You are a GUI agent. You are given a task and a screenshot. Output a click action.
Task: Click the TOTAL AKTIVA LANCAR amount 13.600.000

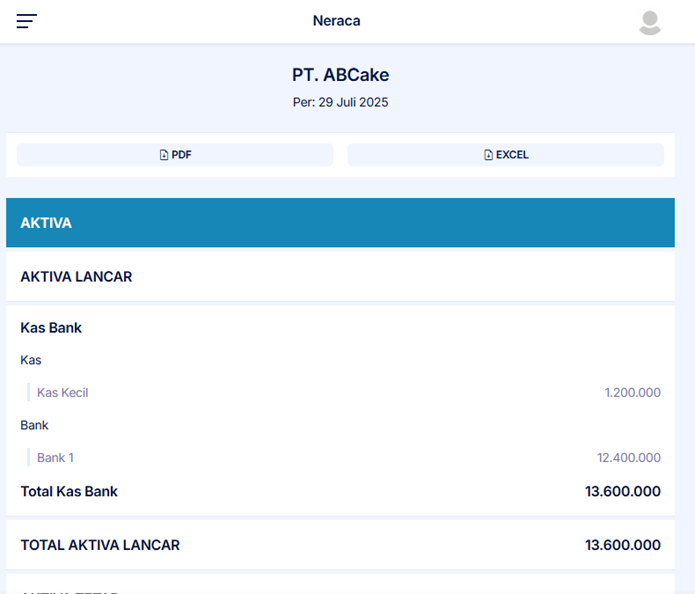point(622,545)
